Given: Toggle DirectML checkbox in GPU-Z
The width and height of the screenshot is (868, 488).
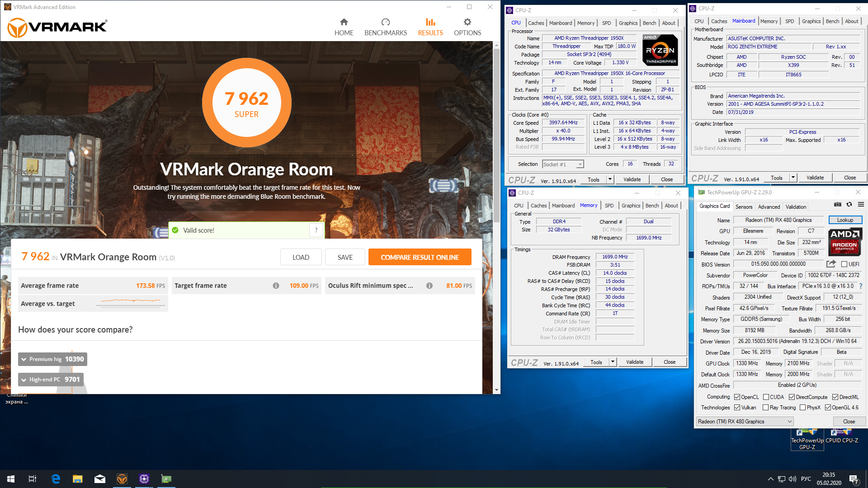Looking at the screenshot, I should click(x=835, y=397).
